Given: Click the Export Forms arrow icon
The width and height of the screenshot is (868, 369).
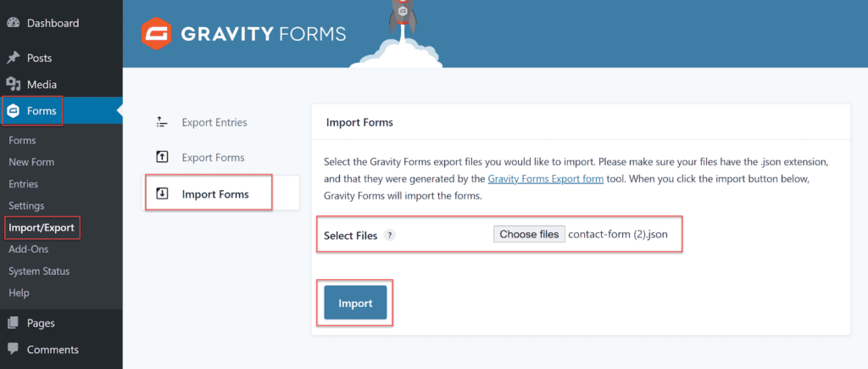Looking at the screenshot, I should point(162,157).
